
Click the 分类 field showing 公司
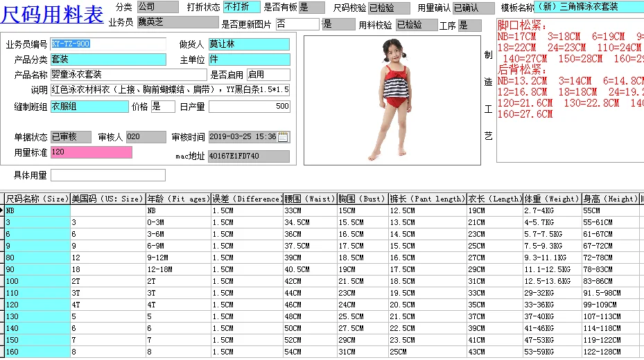coord(158,7)
